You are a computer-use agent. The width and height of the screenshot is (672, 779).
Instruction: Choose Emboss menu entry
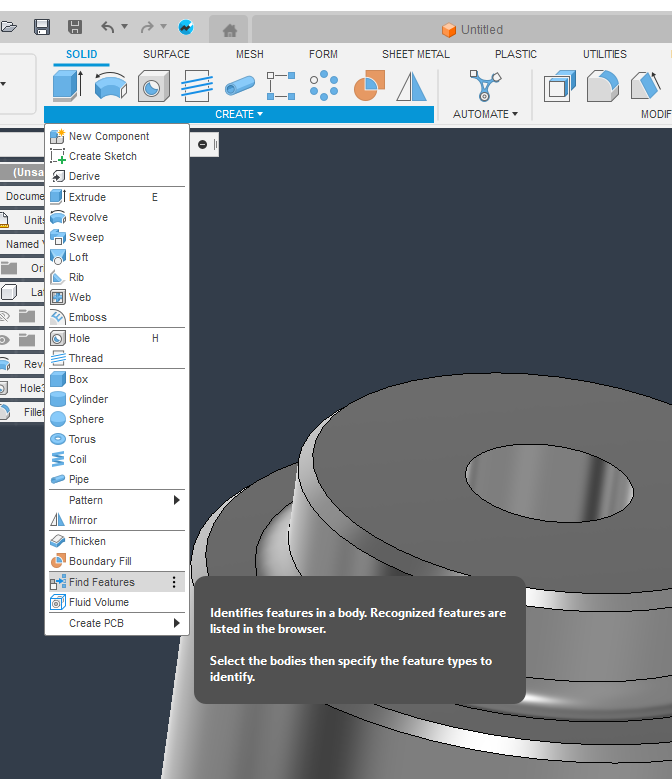(x=117, y=317)
